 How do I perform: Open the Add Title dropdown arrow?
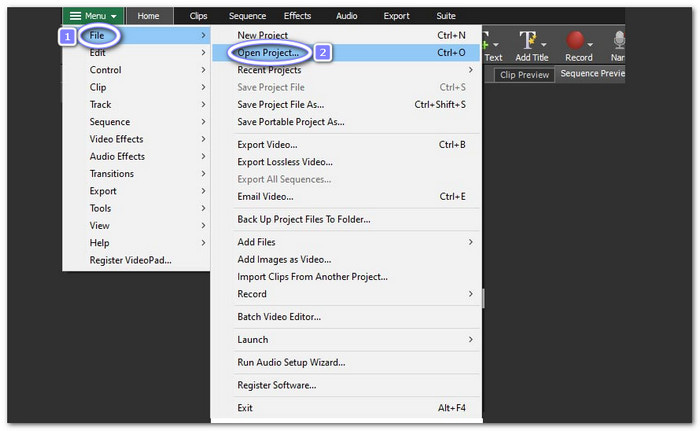(544, 45)
